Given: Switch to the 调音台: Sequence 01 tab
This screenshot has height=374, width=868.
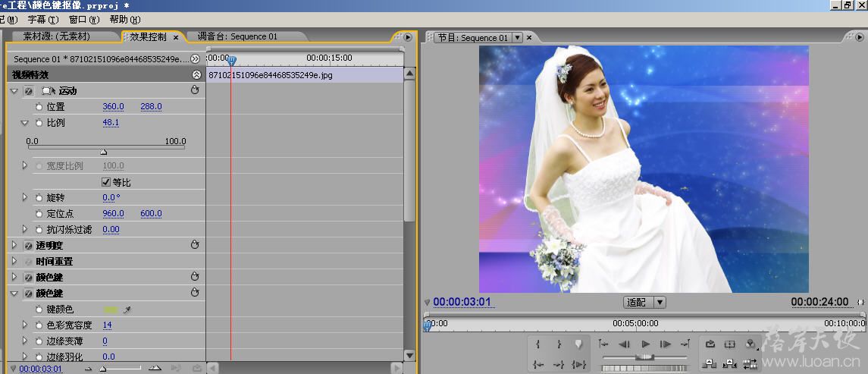Looking at the screenshot, I should tap(237, 36).
